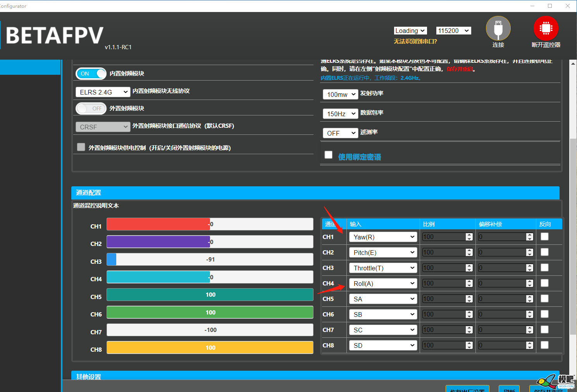Open the CH6 SB input dropdown
This screenshot has height=392, width=577.
coord(383,315)
